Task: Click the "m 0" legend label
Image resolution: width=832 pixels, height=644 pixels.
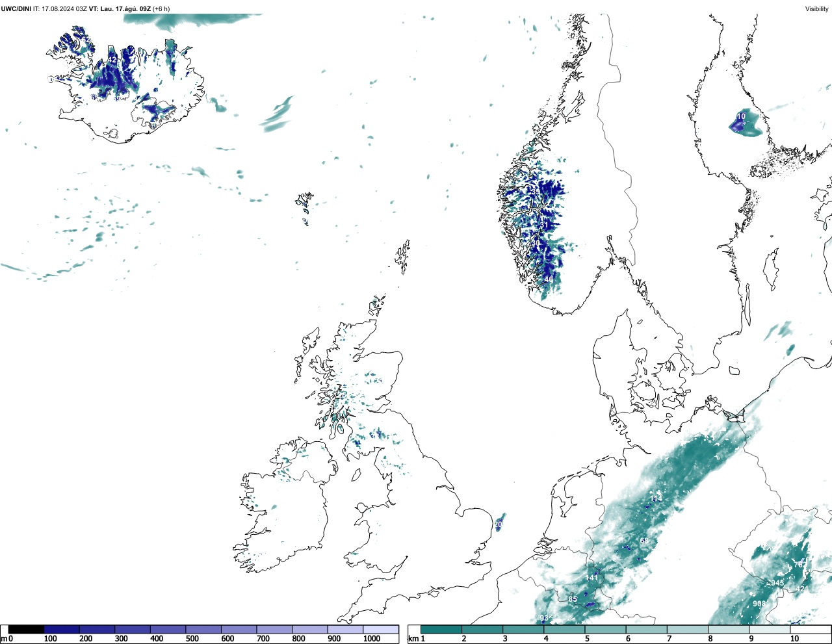Action: [7, 639]
